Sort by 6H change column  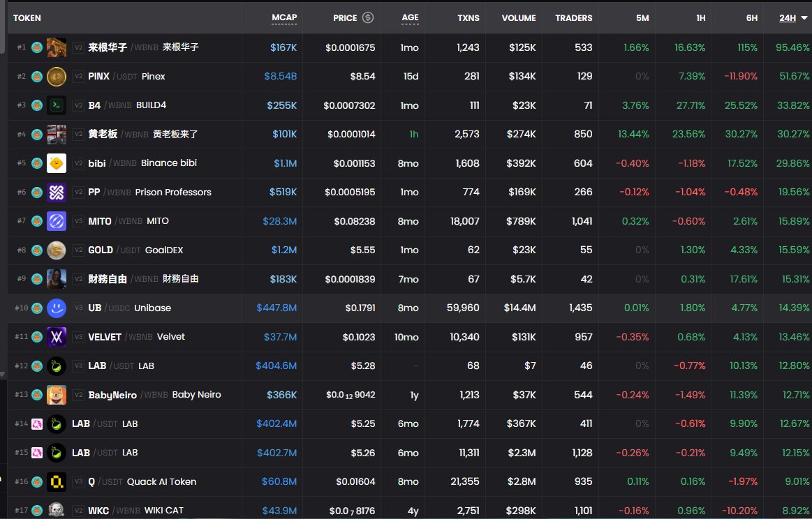click(751, 18)
